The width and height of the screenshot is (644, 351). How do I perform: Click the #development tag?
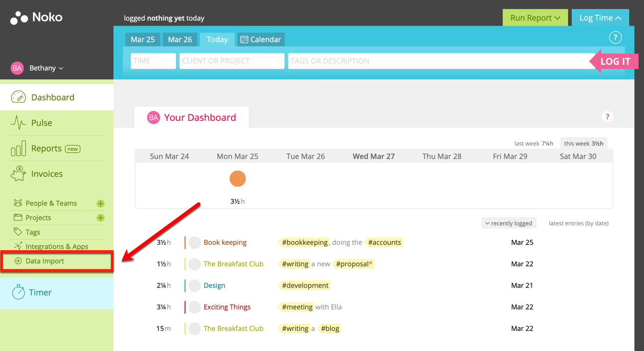click(304, 285)
